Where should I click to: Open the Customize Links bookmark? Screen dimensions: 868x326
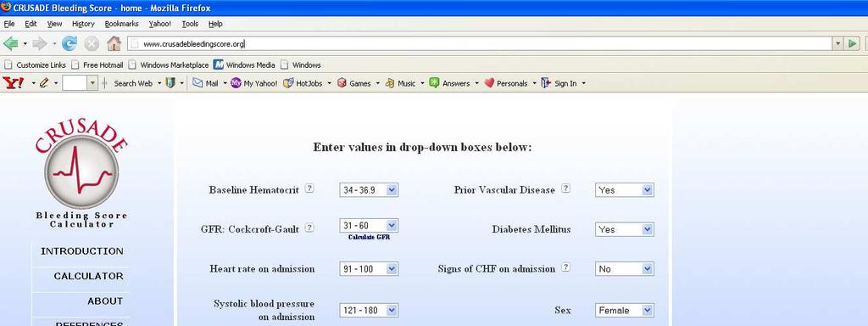coord(35,65)
